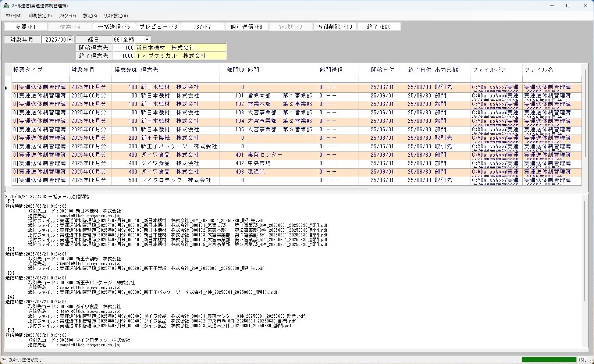Click the 新王子パッケージ 株式会社 cell
Screen dimensions: 594x364
(x=179, y=147)
